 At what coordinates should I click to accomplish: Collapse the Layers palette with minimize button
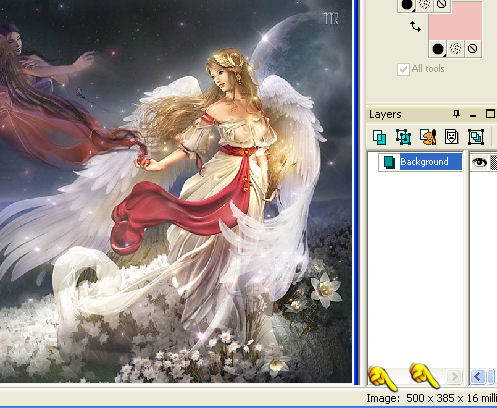[473, 115]
